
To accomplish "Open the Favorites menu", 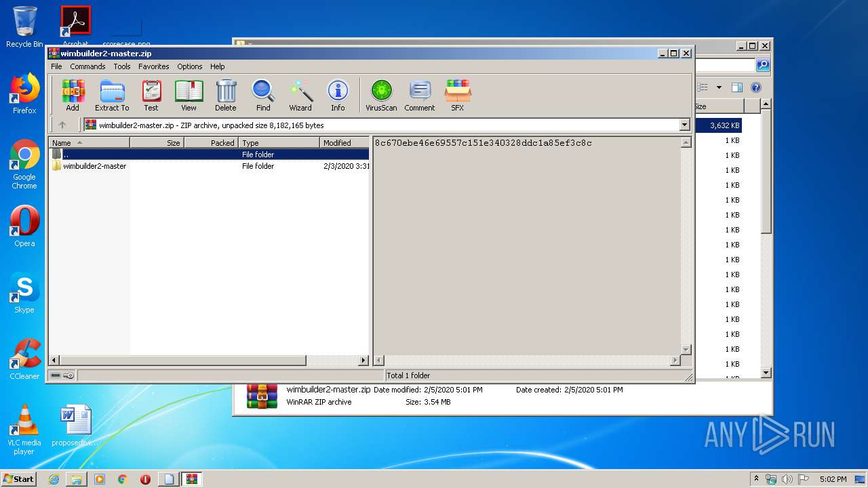I will point(154,66).
